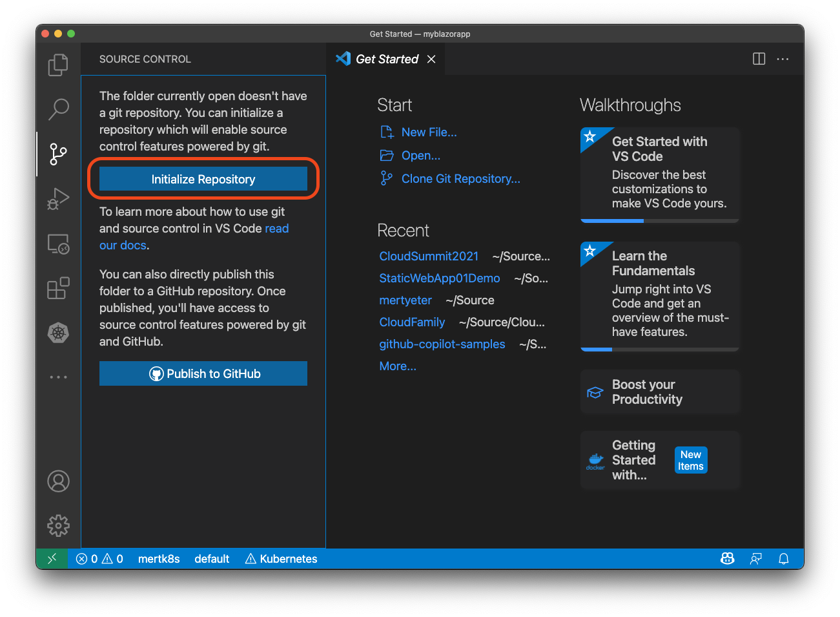Click star badge on Get Started with VS Code card

589,136
